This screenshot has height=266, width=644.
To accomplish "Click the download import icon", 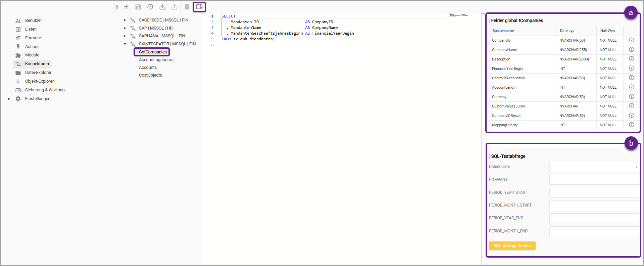I will [162, 7].
